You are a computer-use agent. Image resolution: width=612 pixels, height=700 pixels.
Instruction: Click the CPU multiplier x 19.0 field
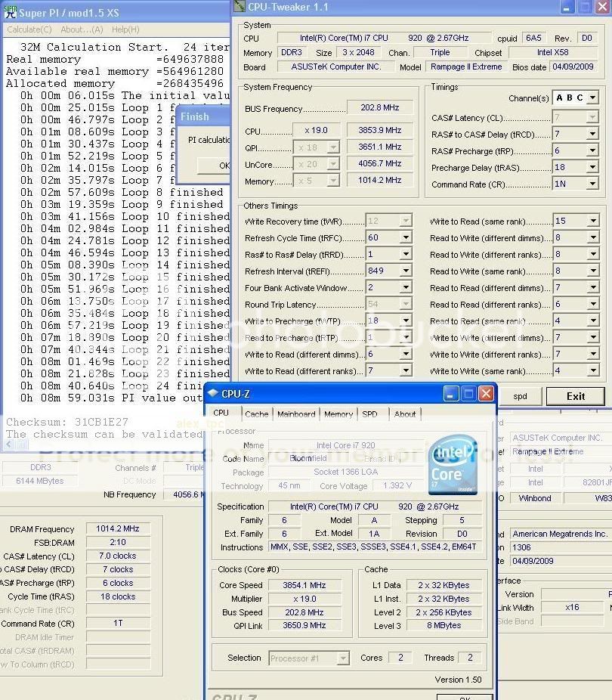click(317, 130)
